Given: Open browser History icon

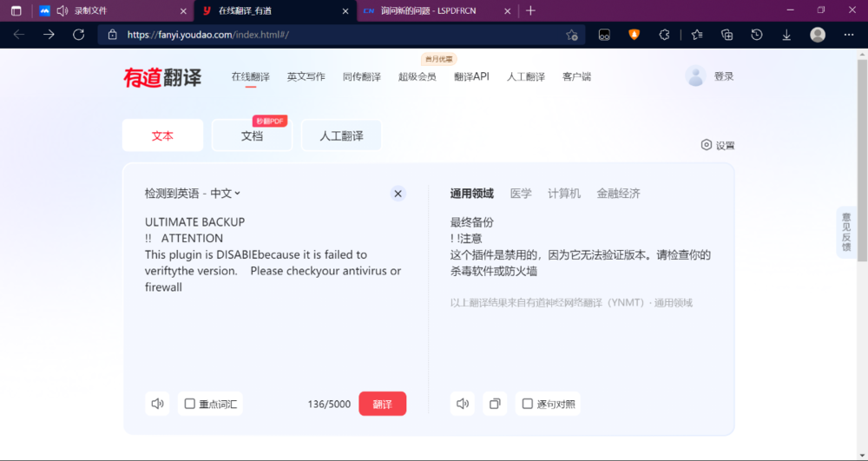Looking at the screenshot, I should click(x=757, y=35).
